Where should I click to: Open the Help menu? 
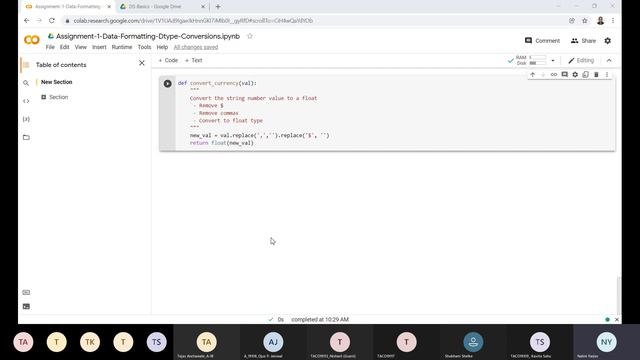point(162,47)
